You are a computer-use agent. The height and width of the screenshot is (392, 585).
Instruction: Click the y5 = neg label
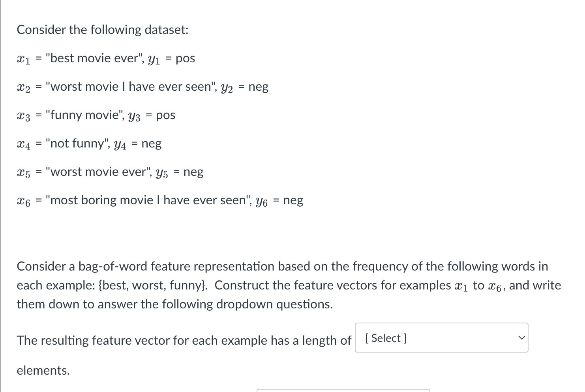[x=180, y=172]
